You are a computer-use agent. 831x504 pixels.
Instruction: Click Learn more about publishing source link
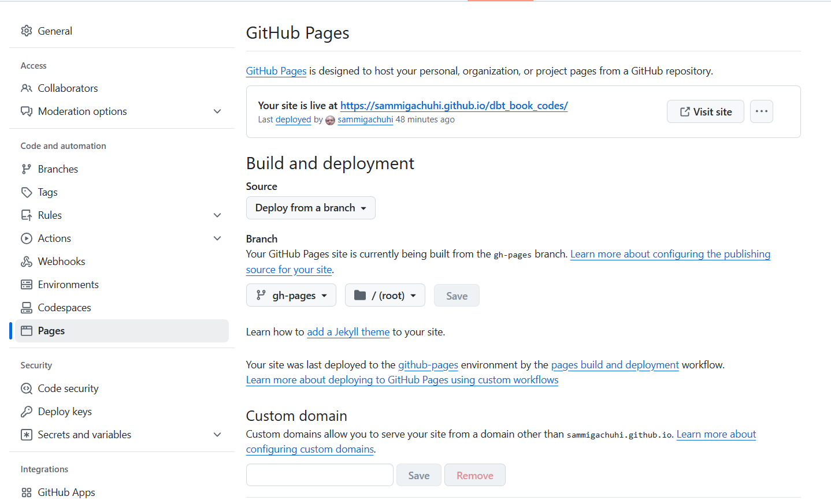pyautogui.click(x=670, y=254)
